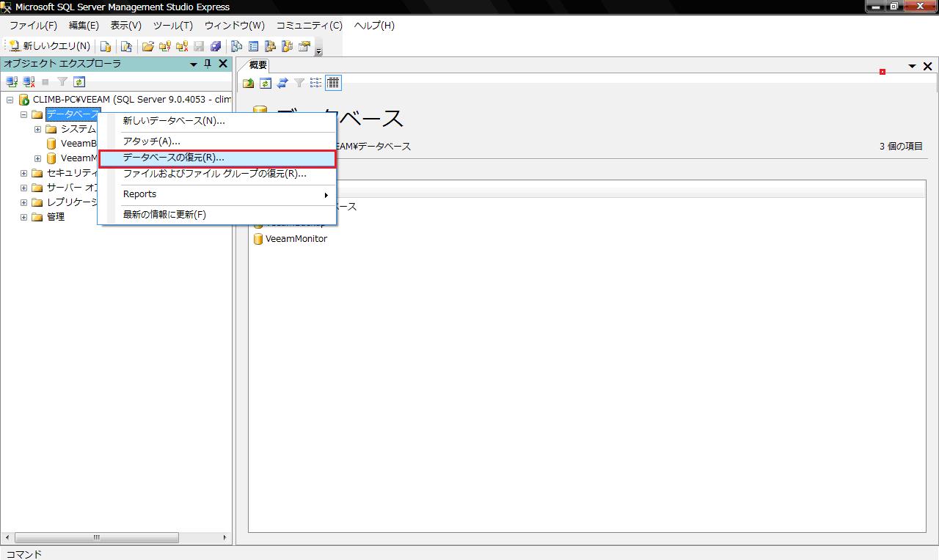Choose アタッチ(A)... from the context menu
This screenshot has height=560, width=939.
(x=217, y=141)
